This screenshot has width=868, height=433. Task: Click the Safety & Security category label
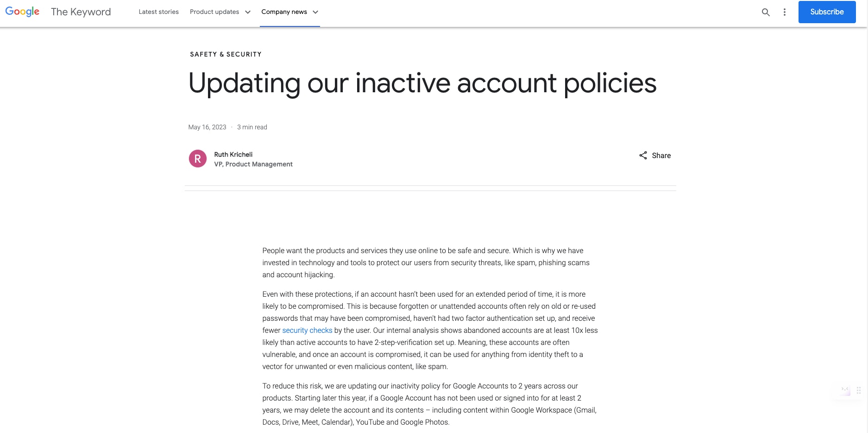pos(226,54)
